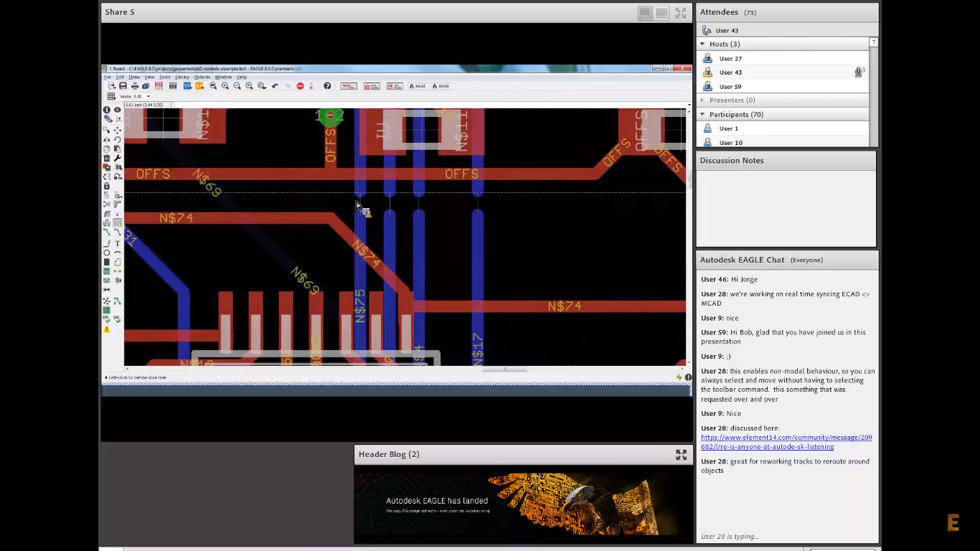The height and width of the screenshot is (551, 980).
Task: Click the 'Header Blog (2)' title
Action: [x=389, y=454]
